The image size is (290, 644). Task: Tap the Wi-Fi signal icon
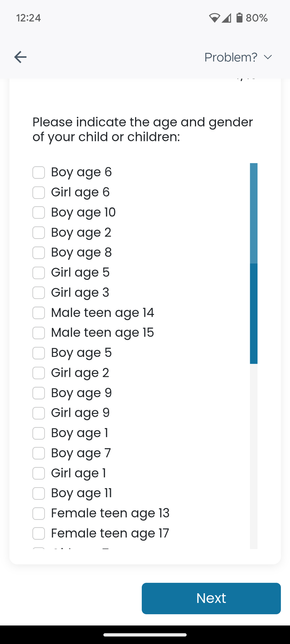click(214, 18)
